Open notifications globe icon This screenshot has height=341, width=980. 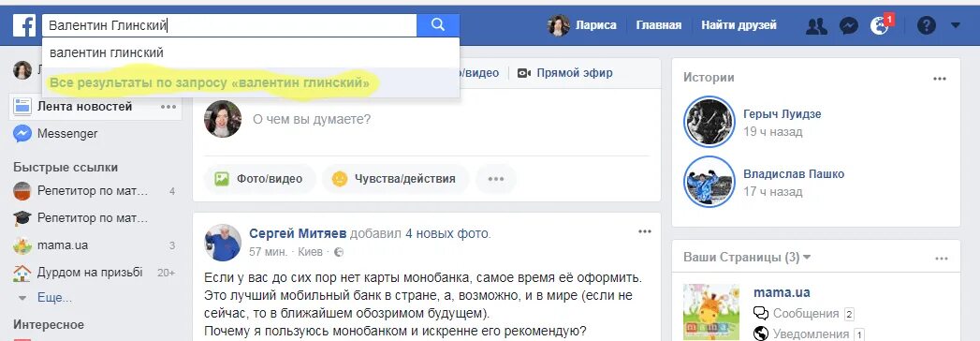pyautogui.click(x=880, y=25)
